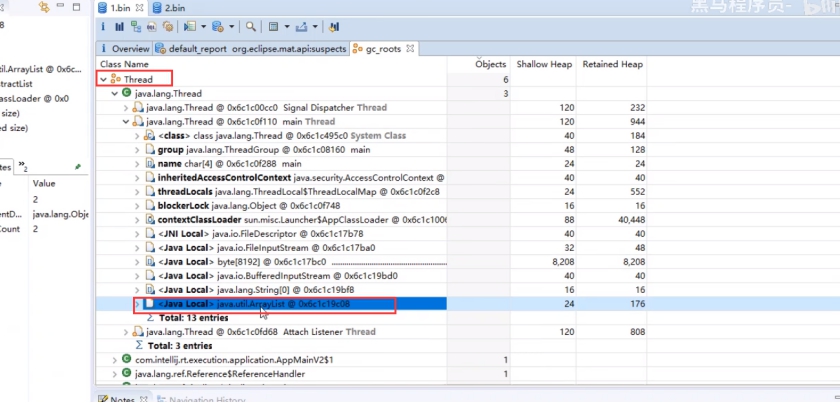This screenshot has height=403, width=840.
Task: Click the ReferenceHandler green class icon
Action: pyautogui.click(x=126, y=374)
